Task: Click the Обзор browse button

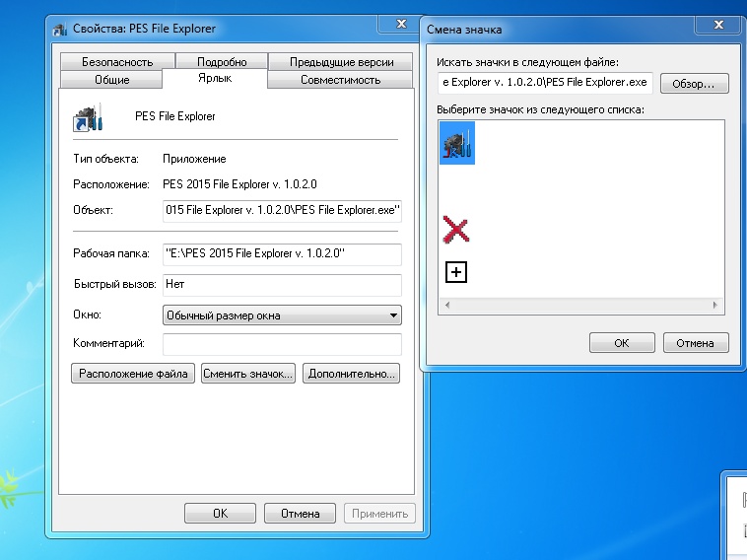Action: point(694,84)
